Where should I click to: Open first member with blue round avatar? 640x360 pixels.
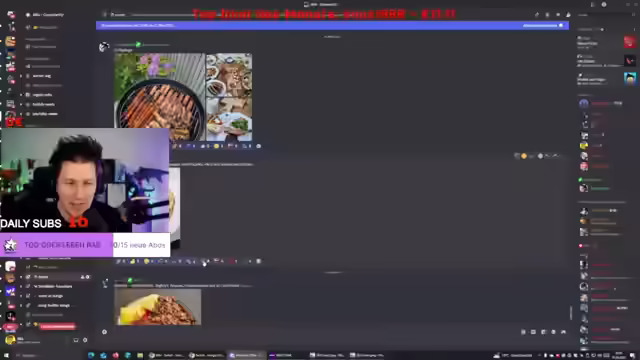tap(584, 104)
